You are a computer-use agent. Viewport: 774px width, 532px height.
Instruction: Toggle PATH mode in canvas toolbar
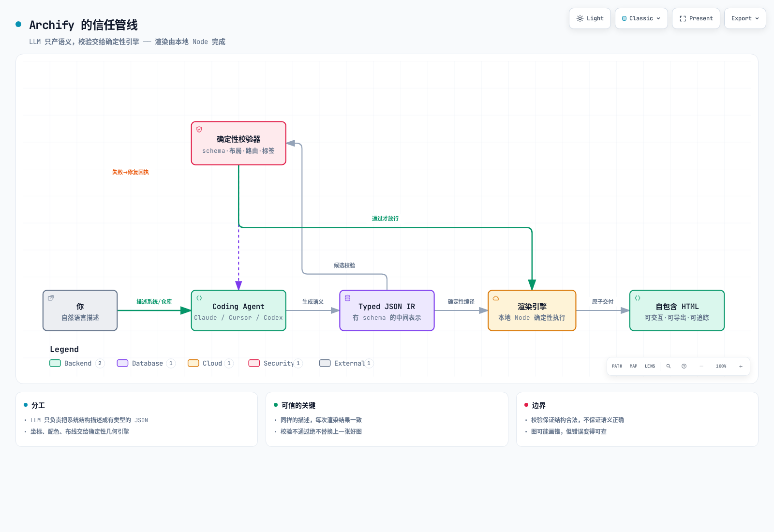click(617, 366)
